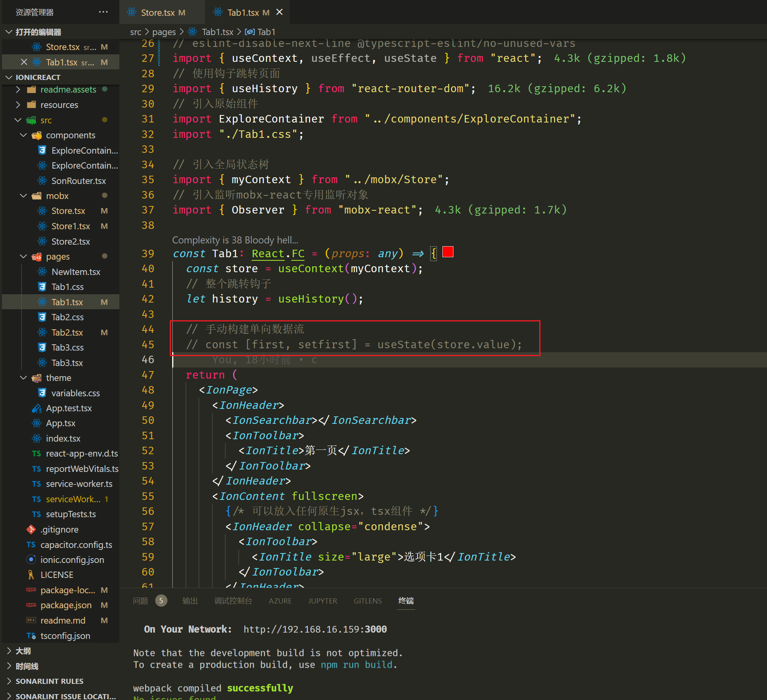Viewport: 767px width, 700px height.
Task: Click the explorer more actions ellipsis icon
Action: tap(103, 12)
